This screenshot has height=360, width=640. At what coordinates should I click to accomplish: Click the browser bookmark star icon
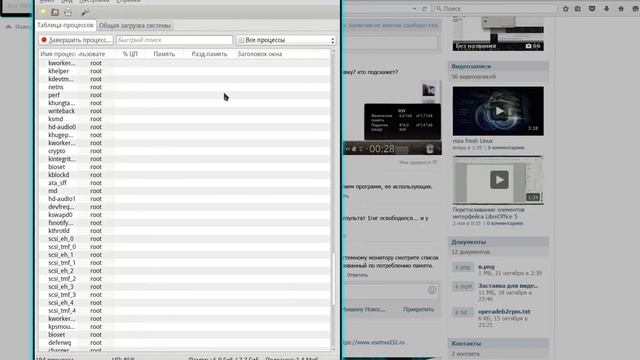click(566, 9)
